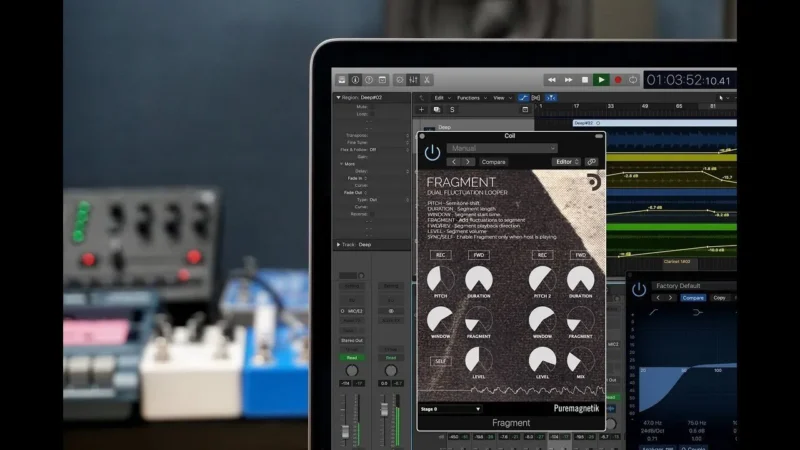
Task: Click the Stop button in transport bar
Action: pos(584,80)
